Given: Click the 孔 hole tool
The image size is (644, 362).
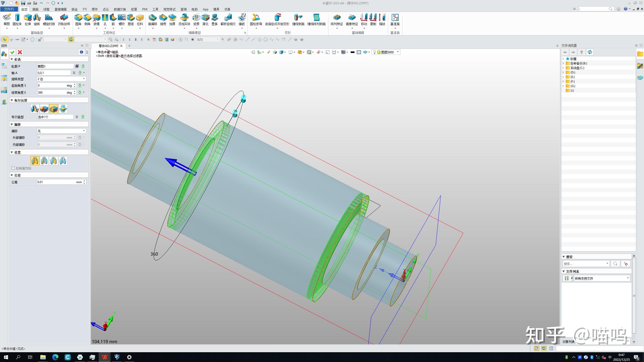Looking at the screenshot, I should pyautogui.click(x=105, y=20).
